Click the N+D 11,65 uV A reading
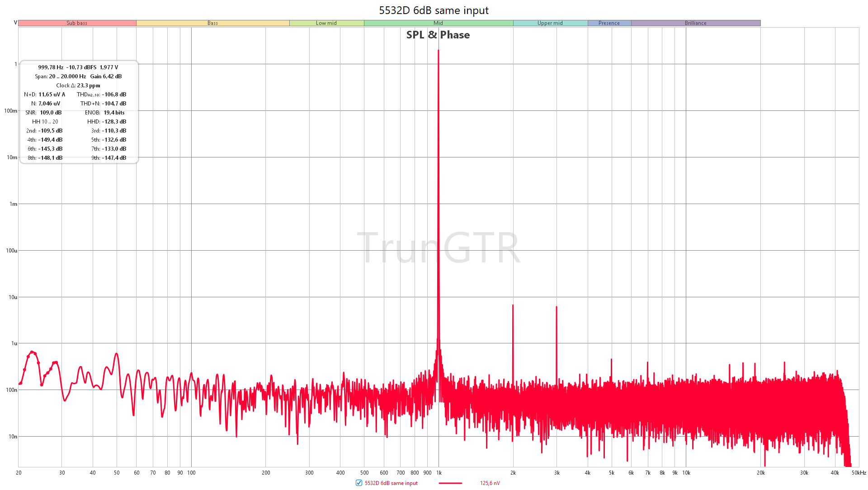This screenshot has width=868, height=490. pyautogui.click(x=44, y=95)
